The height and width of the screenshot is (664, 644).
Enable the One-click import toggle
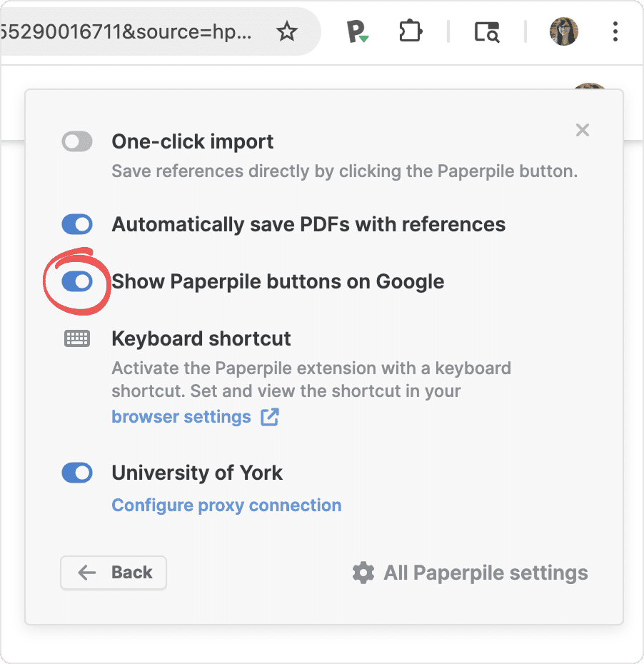pos(77,142)
